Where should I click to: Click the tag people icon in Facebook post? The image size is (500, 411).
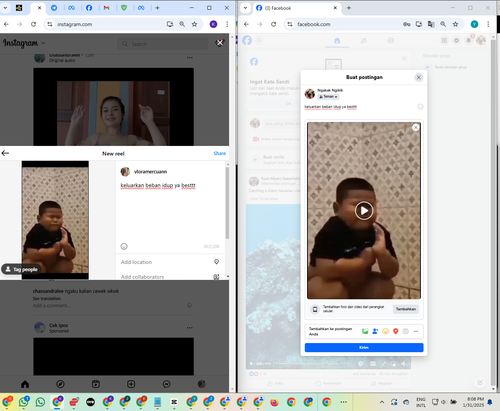tap(375, 331)
